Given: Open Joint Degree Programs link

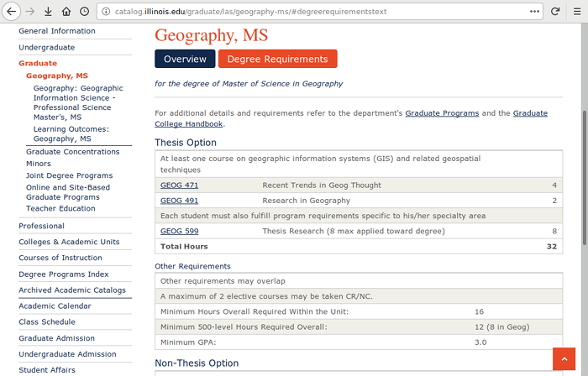Looking at the screenshot, I should 70,175.
